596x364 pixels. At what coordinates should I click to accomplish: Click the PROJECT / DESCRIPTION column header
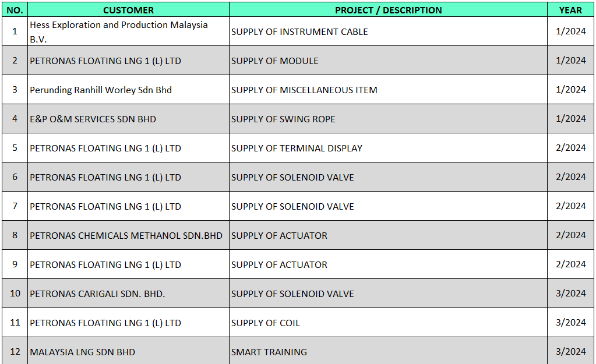pyautogui.click(x=388, y=10)
